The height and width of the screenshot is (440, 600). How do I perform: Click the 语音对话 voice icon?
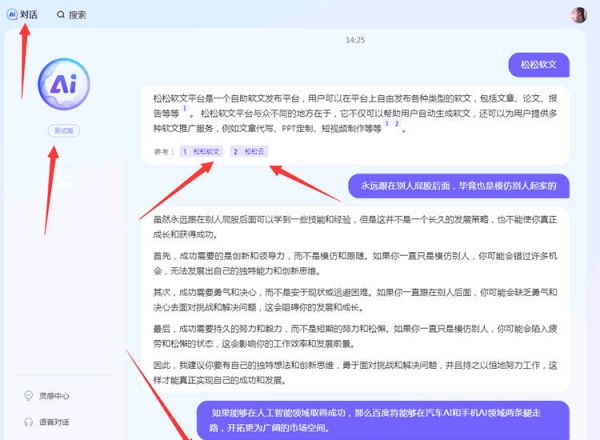(27, 422)
